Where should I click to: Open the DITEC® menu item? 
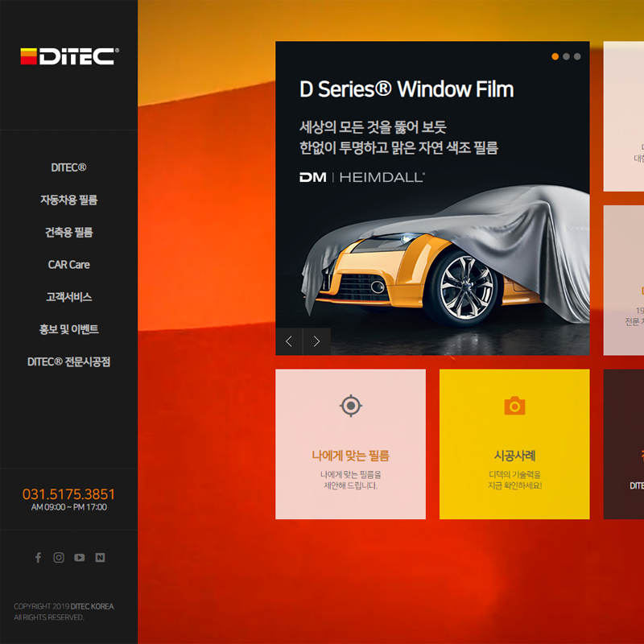68,167
